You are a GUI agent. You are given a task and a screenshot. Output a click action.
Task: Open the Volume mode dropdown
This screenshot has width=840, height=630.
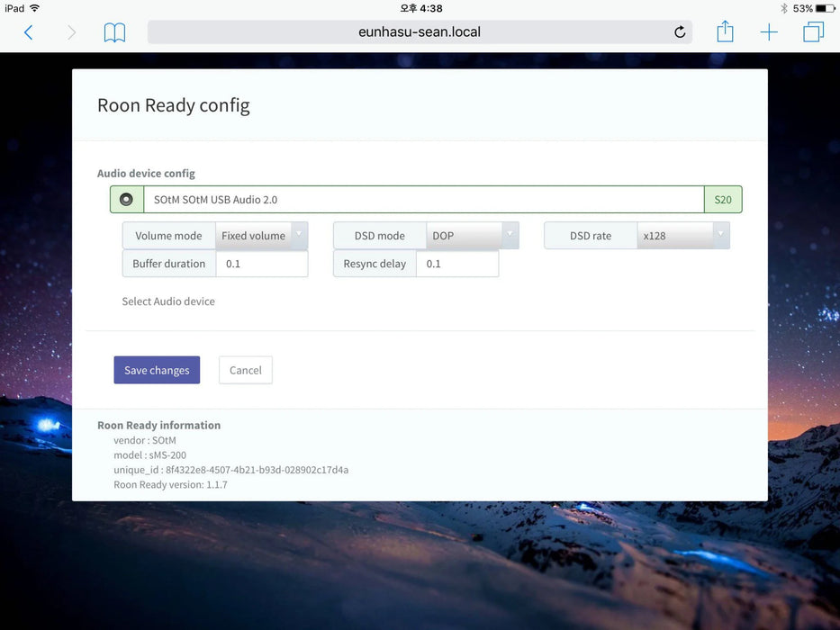[x=262, y=236]
